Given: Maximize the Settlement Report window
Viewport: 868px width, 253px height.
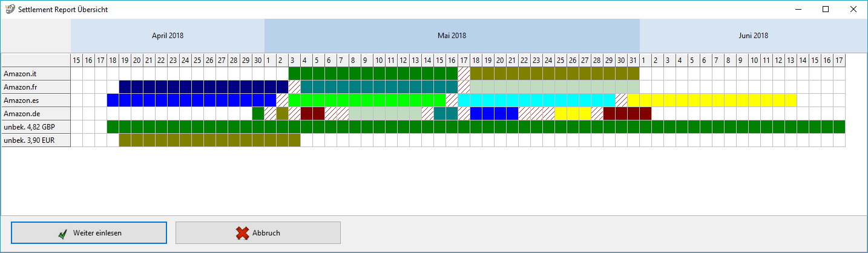Looking at the screenshot, I should 826,10.
